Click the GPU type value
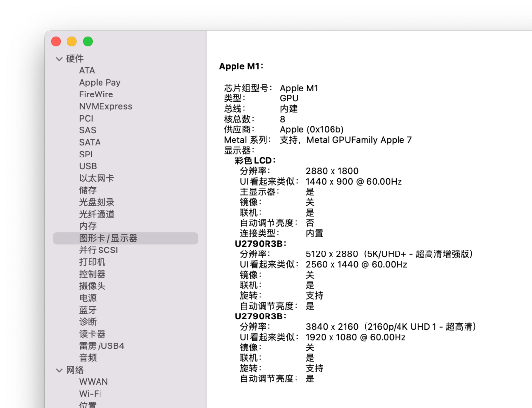This screenshot has height=408, width=532. tap(289, 98)
